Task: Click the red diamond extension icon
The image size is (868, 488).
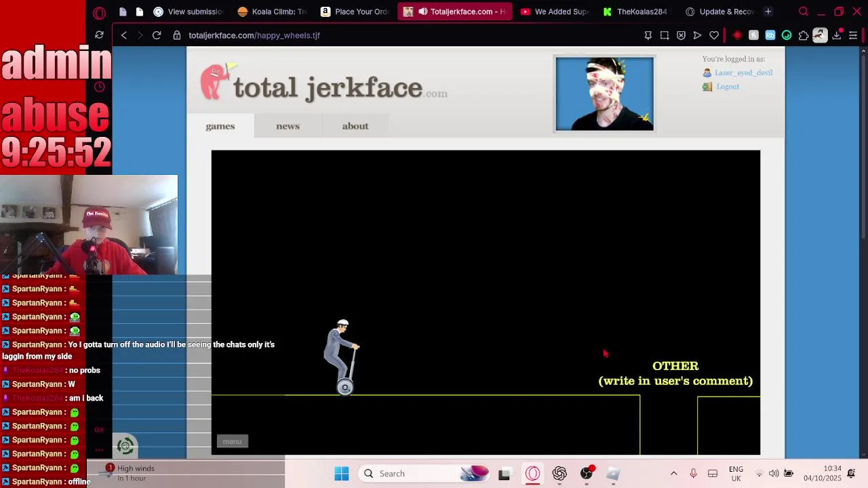Action: [x=737, y=35]
